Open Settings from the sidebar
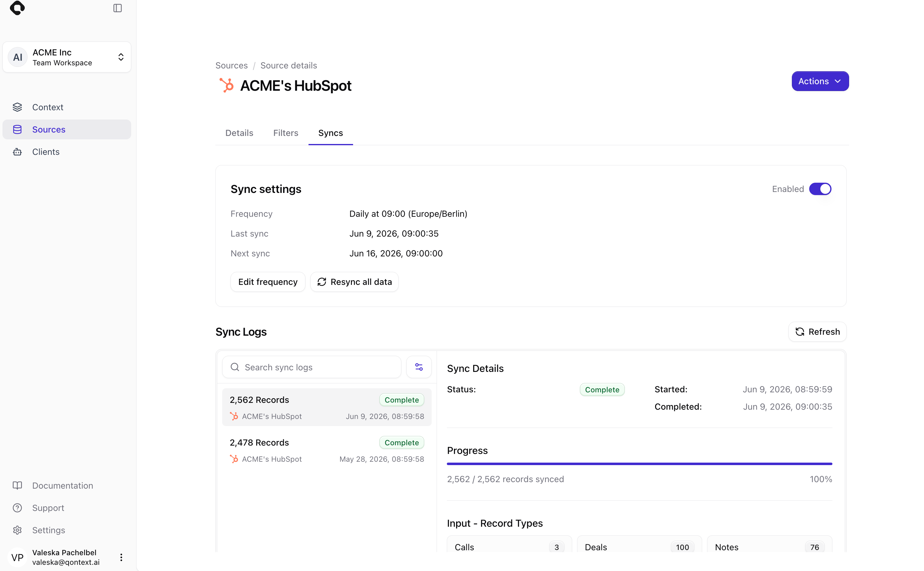This screenshot has width=924, height=571. 67,530
